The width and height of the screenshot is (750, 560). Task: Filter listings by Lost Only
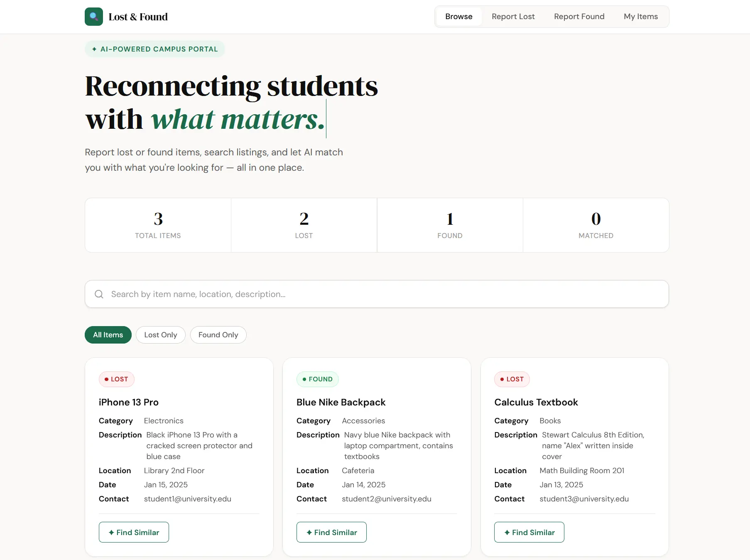(161, 335)
